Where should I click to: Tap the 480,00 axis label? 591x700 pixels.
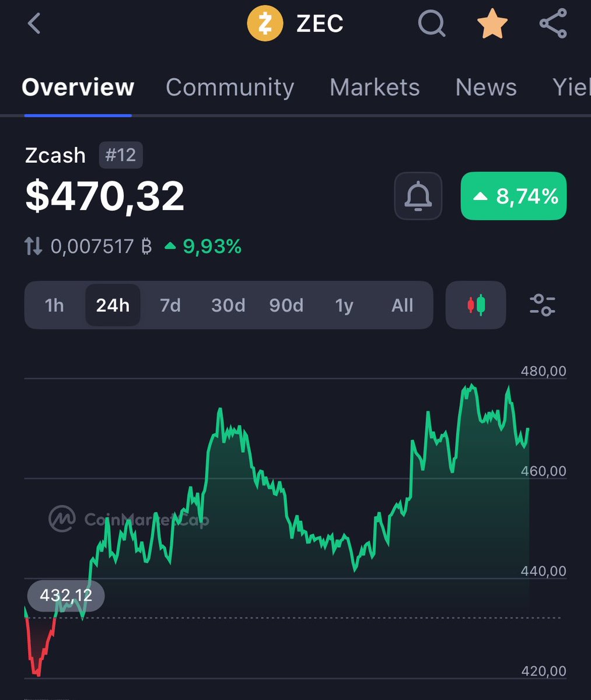coord(543,371)
